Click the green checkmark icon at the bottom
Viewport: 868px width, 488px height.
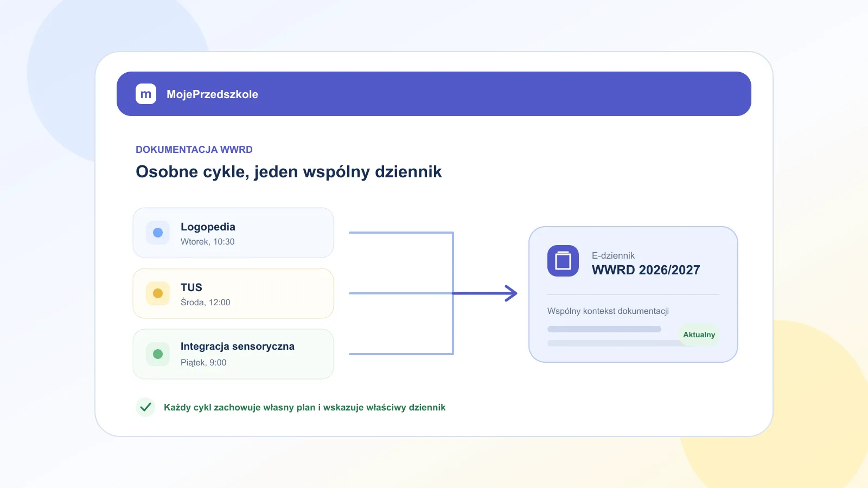[145, 407]
